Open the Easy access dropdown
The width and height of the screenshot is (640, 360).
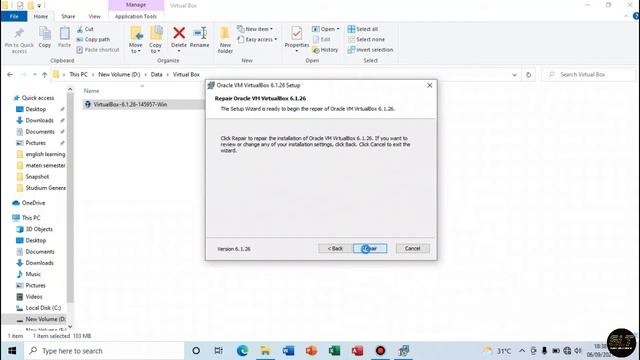pyautogui.click(x=257, y=39)
